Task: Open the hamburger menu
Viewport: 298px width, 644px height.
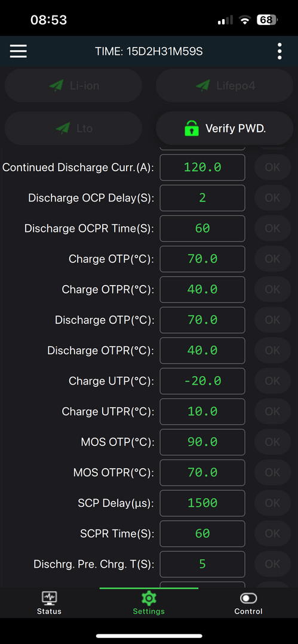Action: pyautogui.click(x=19, y=51)
